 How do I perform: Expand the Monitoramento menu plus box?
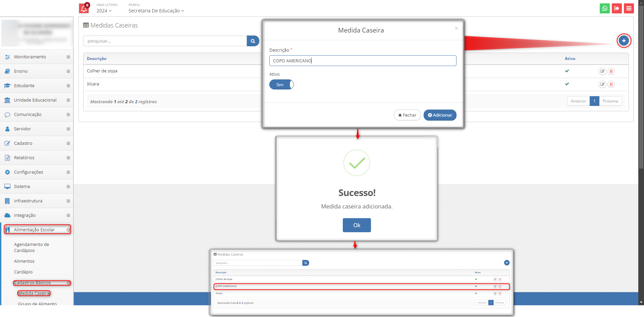[68, 57]
